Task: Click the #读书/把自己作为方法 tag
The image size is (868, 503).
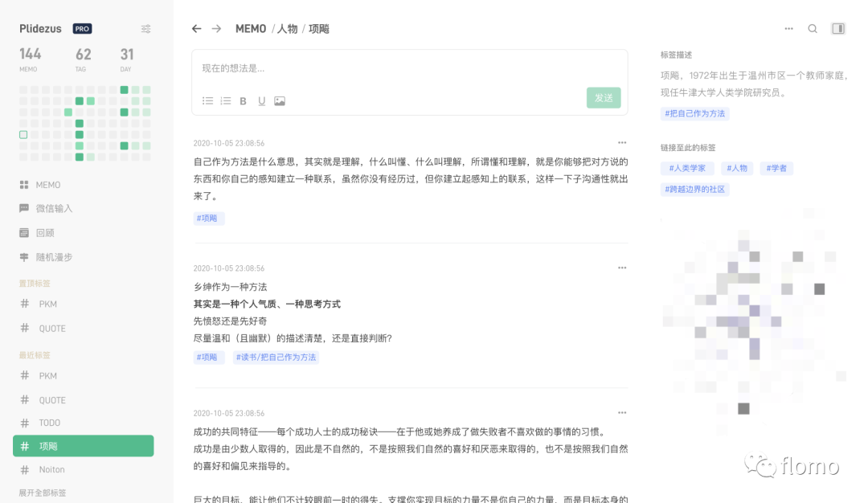Action: coord(276,357)
